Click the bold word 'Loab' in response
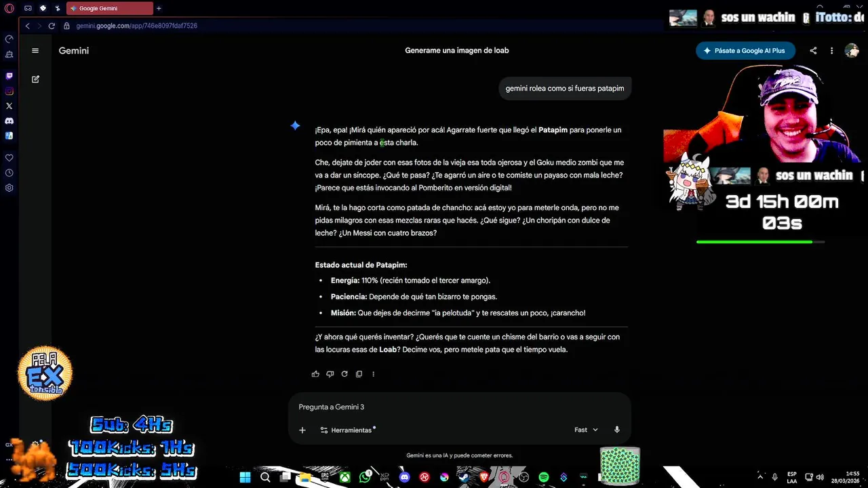The height and width of the screenshot is (488, 868). [388, 350]
